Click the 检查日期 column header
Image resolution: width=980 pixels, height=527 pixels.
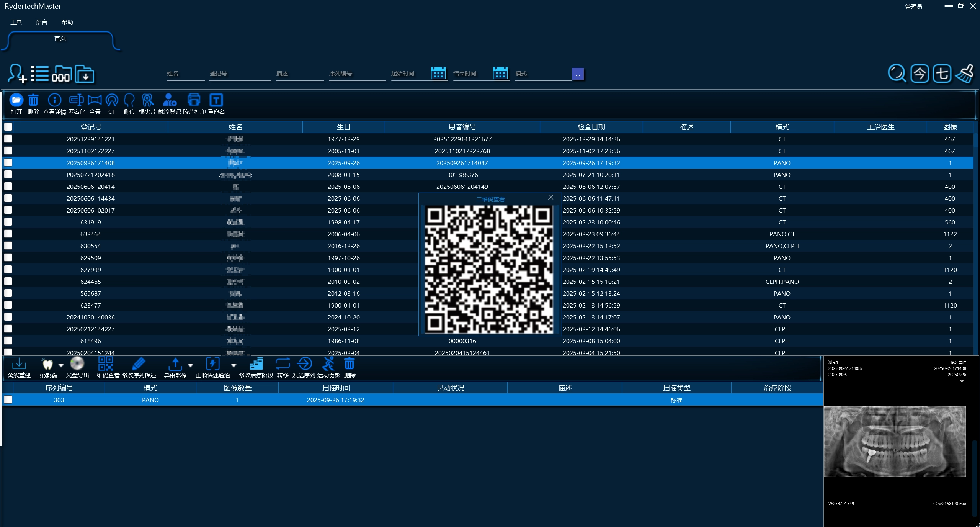click(x=591, y=127)
